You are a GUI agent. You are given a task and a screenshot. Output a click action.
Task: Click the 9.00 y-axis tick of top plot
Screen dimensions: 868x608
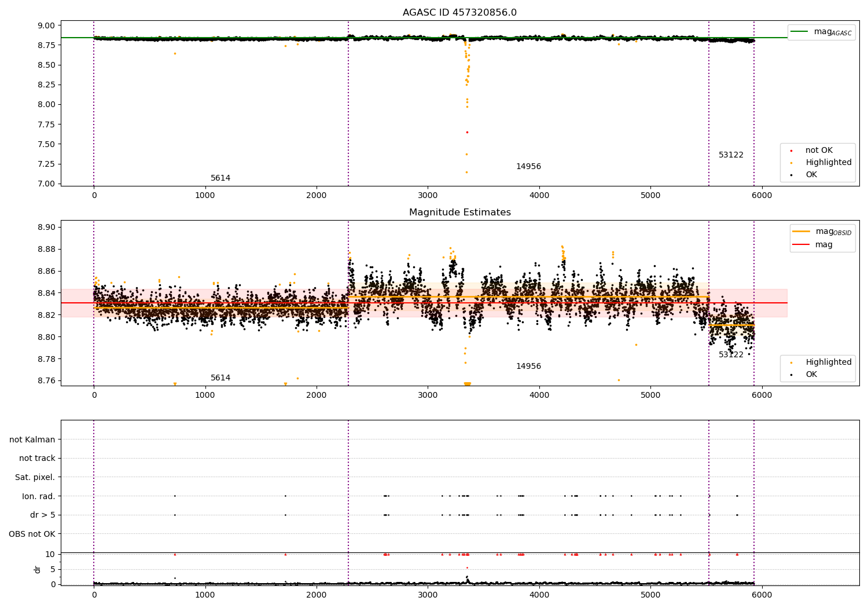[46, 25]
